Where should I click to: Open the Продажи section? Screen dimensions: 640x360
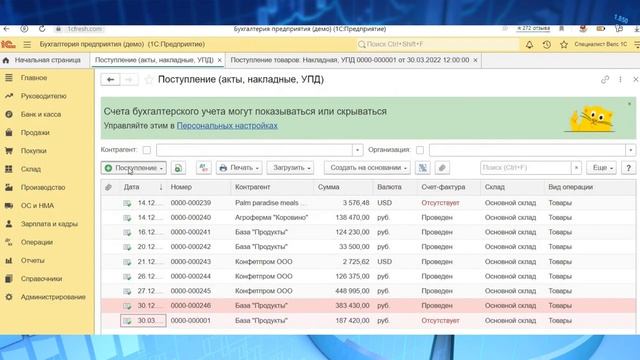click(35, 132)
